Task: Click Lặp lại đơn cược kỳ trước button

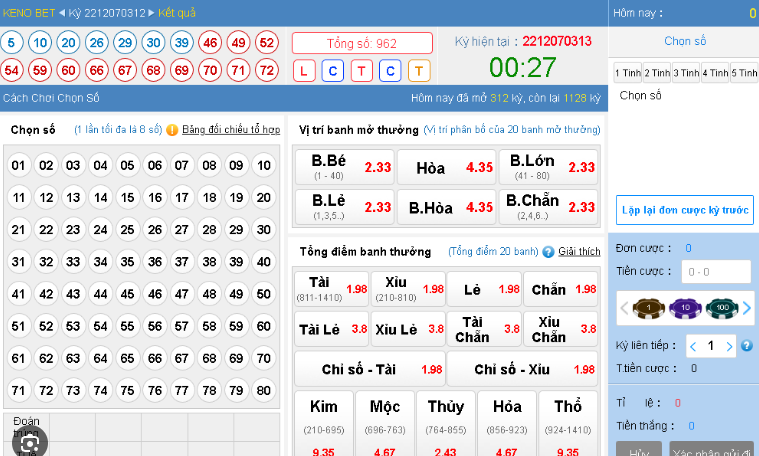Action: click(685, 210)
